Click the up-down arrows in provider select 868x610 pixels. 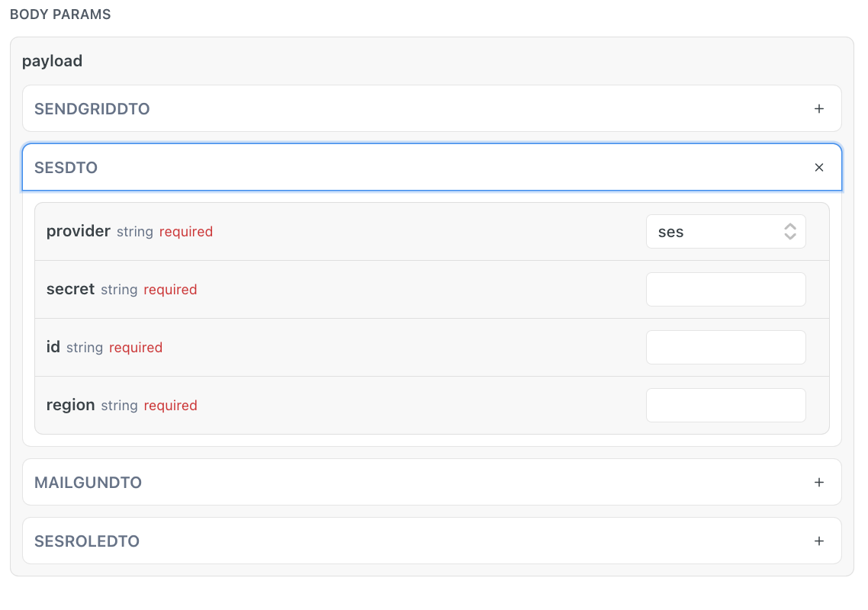pyautogui.click(x=790, y=232)
